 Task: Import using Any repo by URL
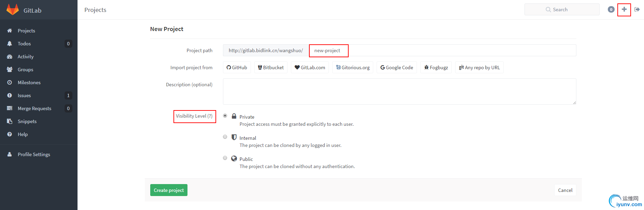click(x=479, y=67)
